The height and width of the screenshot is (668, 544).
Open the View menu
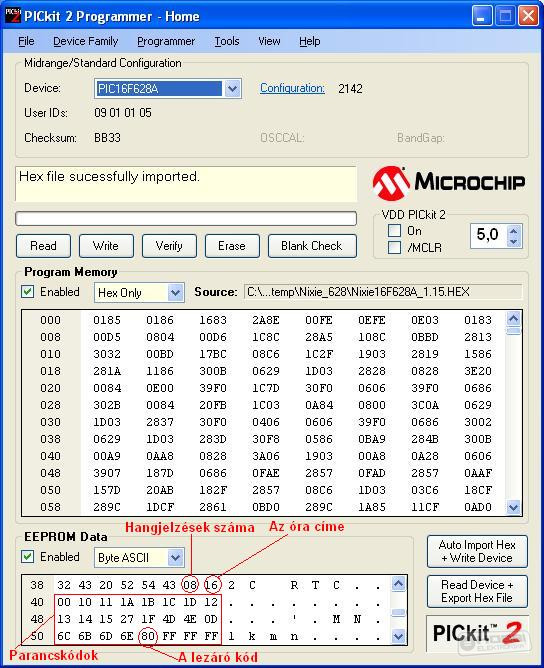click(269, 41)
